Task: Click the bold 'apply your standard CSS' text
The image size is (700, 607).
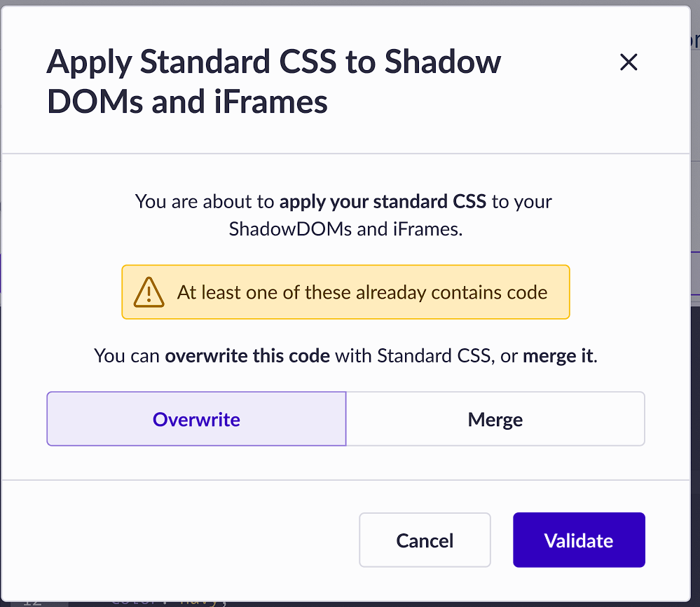Action: pos(383,202)
